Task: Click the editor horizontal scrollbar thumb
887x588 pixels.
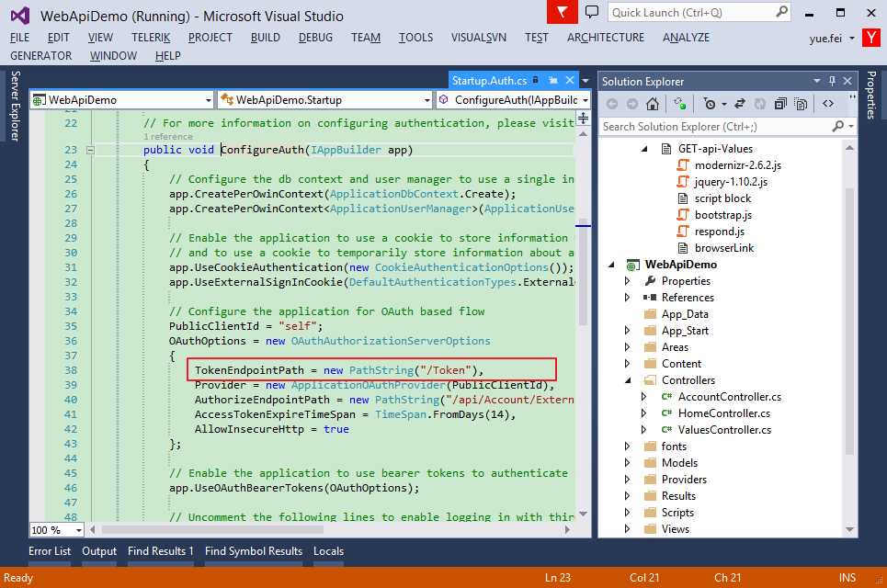Action: tap(212, 530)
